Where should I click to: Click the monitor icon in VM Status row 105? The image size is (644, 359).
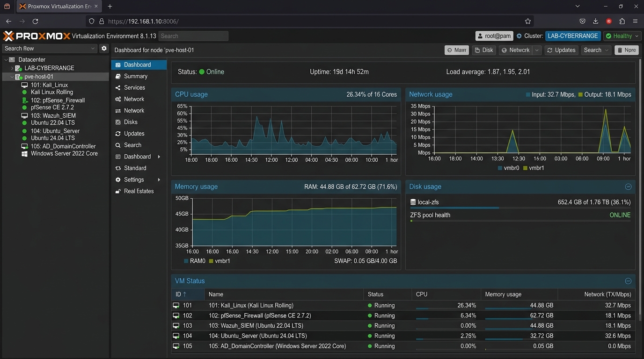176,346
